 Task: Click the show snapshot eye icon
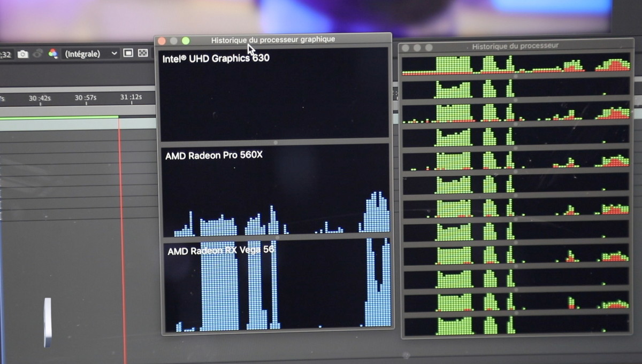pyautogui.click(x=37, y=53)
